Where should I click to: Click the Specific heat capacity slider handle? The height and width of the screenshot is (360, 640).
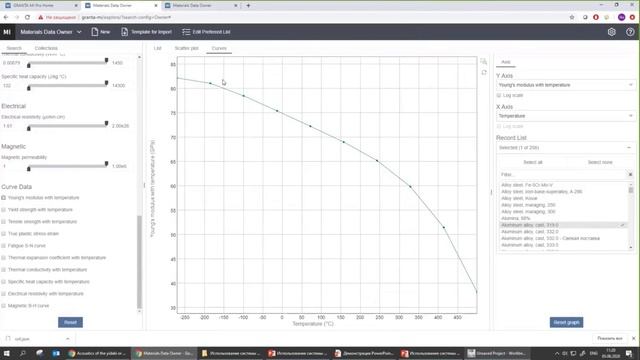(x=107, y=83)
